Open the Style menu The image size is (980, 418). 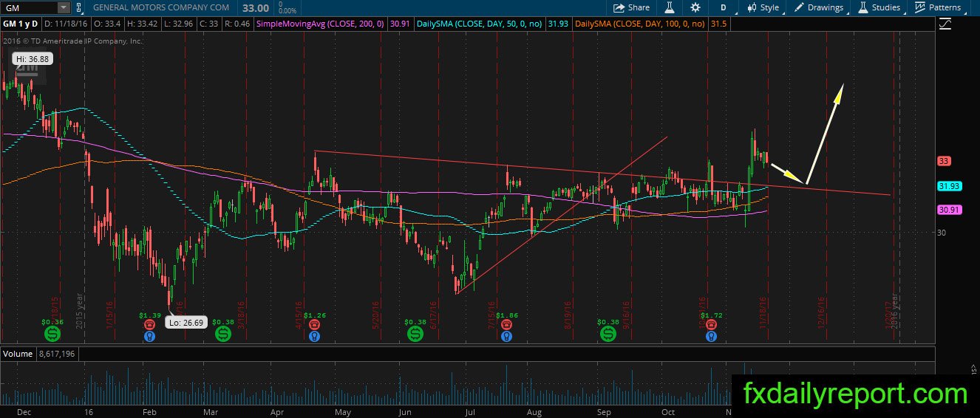pyautogui.click(x=763, y=7)
